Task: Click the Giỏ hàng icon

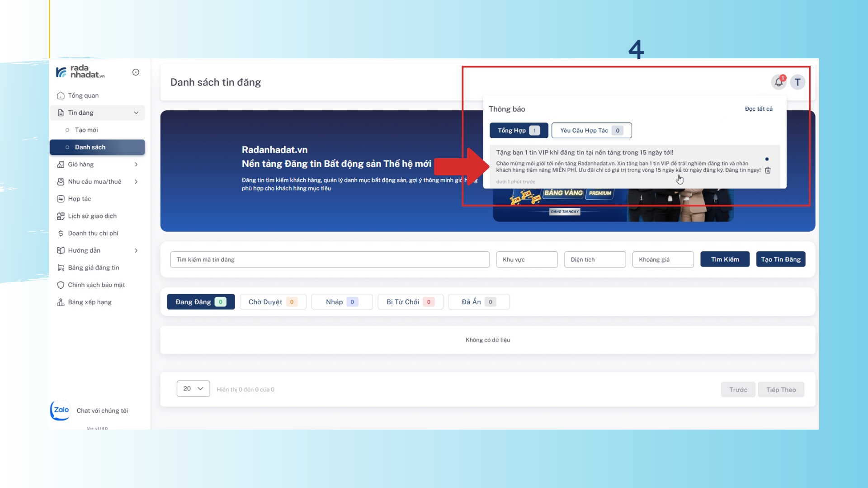Action: (x=61, y=164)
